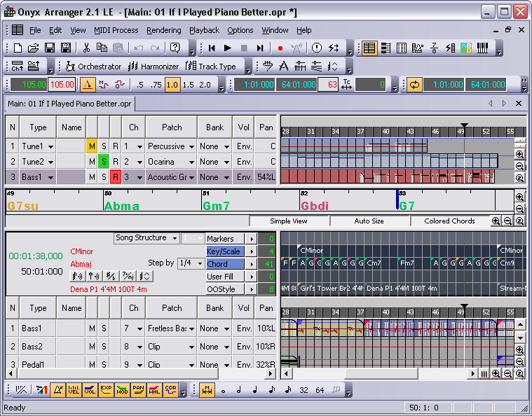This screenshot has height=416, width=532.
Task: Save the project with the floppy icon
Action: pyautogui.click(x=50, y=48)
